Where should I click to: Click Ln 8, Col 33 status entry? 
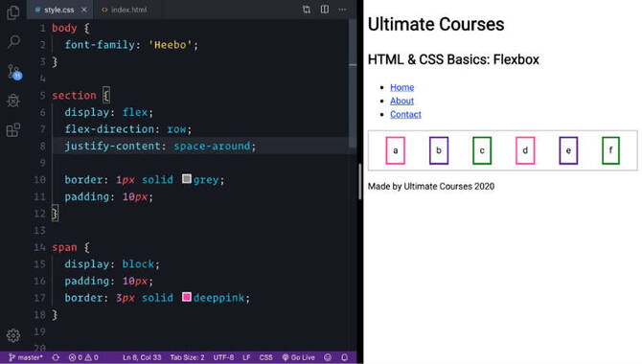click(x=142, y=357)
